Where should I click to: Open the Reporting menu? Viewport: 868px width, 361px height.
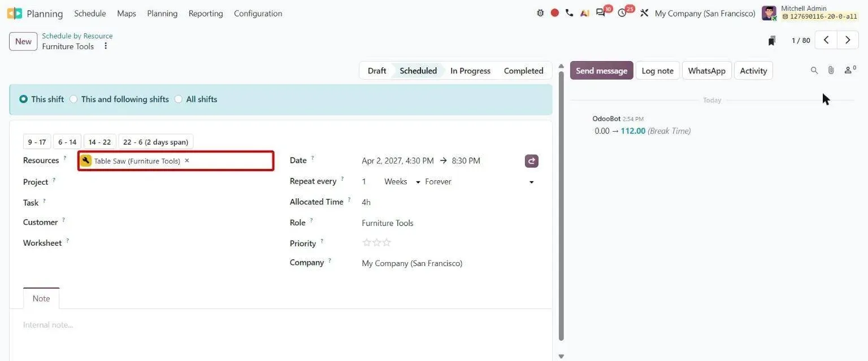click(x=206, y=13)
